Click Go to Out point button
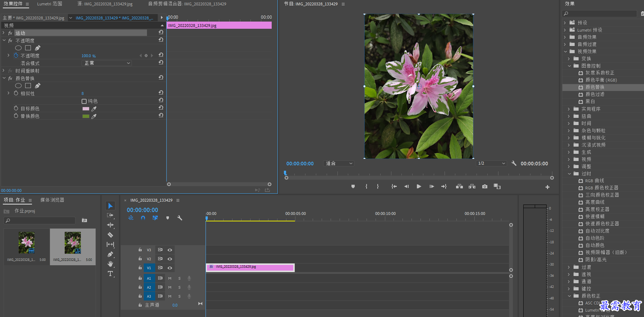 pyautogui.click(x=444, y=187)
